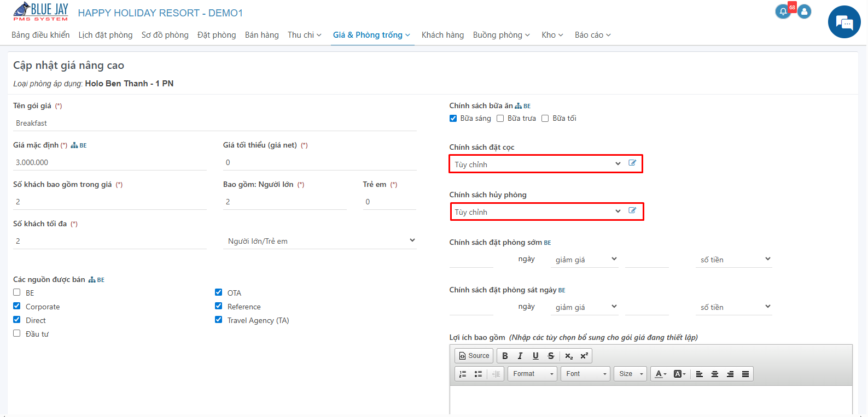Toggle the Reference source checkbox

[218, 306]
